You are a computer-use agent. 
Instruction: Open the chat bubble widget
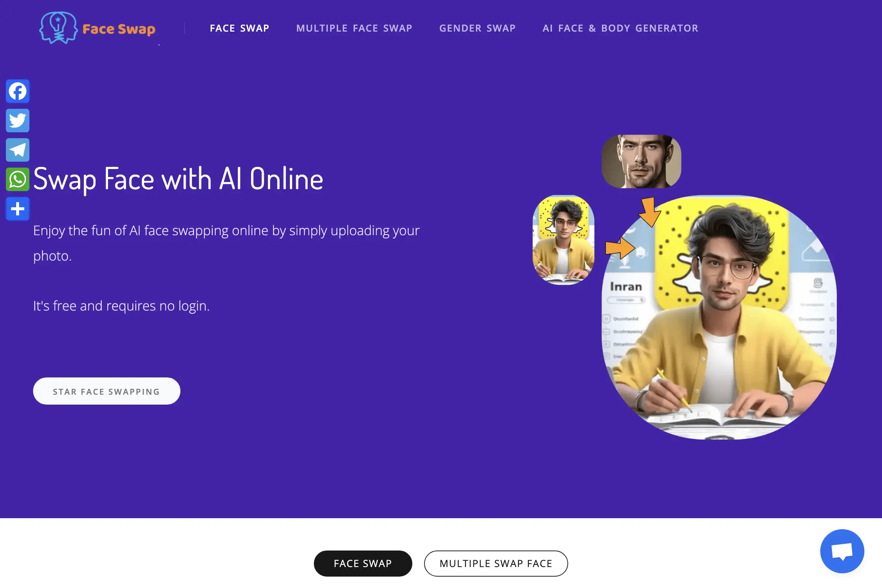pos(842,551)
